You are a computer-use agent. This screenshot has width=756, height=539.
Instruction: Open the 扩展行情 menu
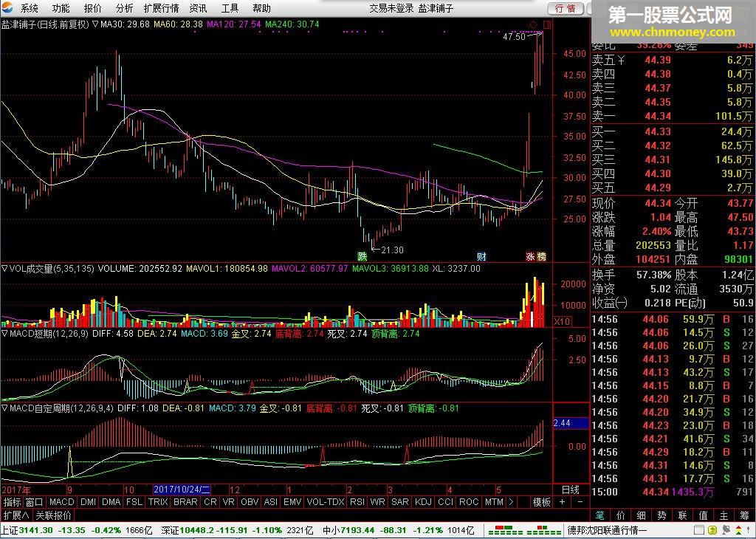coord(162,8)
